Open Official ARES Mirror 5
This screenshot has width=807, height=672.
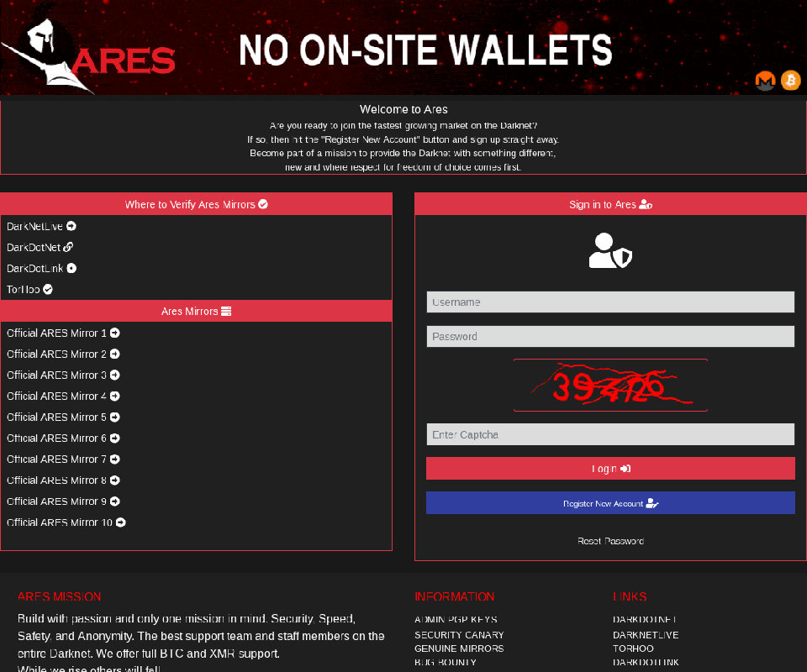coord(56,417)
